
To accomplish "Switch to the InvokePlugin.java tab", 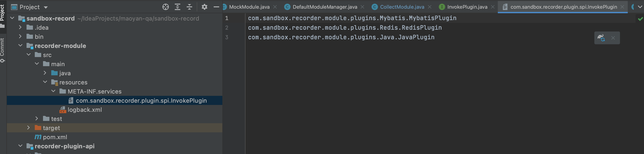I will tap(467, 7).
